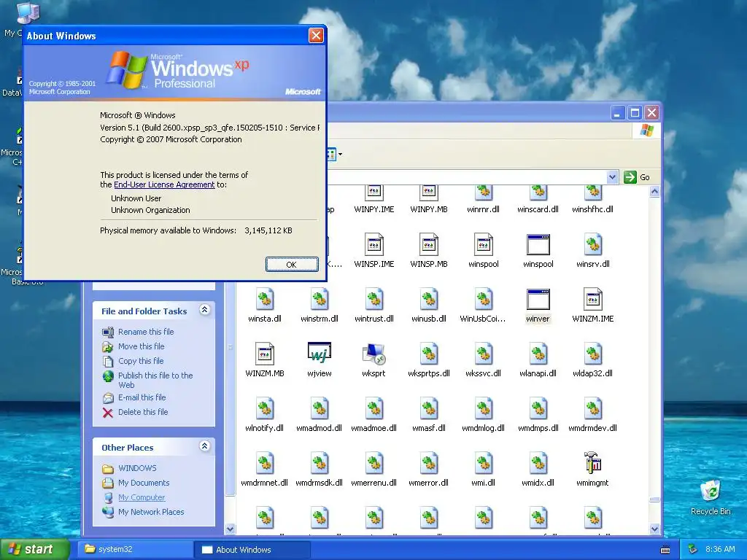Select the wksprtps.dll file icon
The height and width of the screenshot is (560, 747).
point(429,354)
